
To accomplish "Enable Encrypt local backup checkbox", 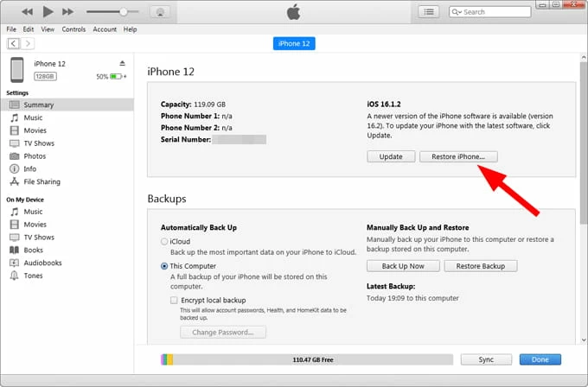I will [x=174, y=299].
